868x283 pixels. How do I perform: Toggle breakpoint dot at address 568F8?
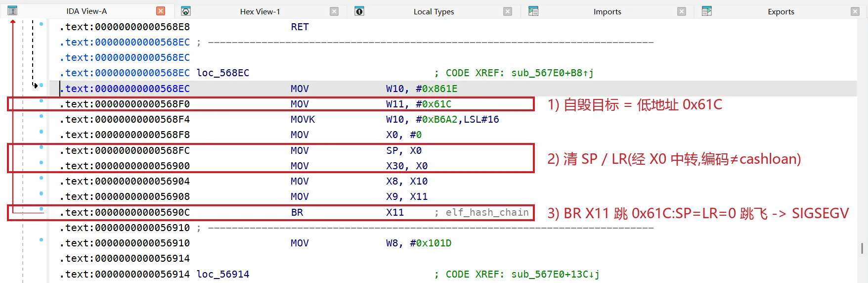point(41,132)
